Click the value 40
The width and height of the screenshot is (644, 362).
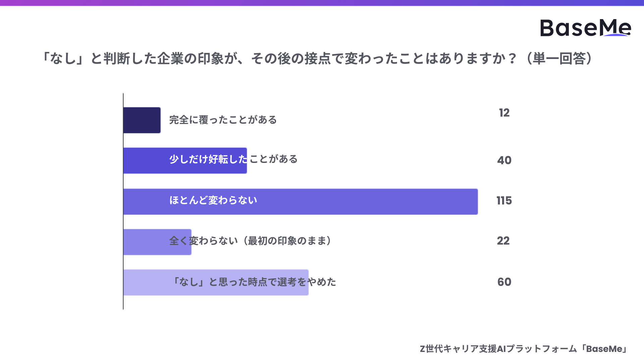[x=504, y=160]
